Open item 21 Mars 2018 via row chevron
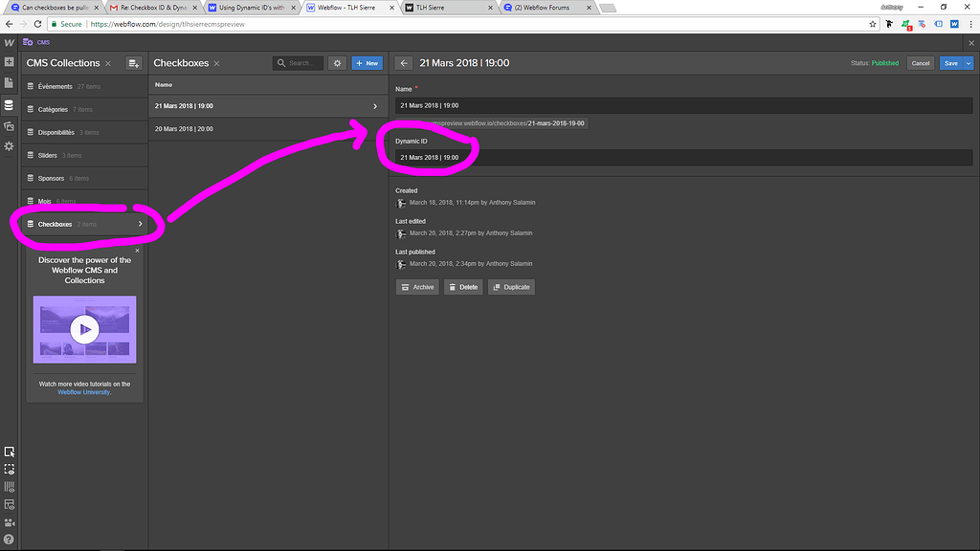This screenshot has width=980, height=551. [376, 105]
